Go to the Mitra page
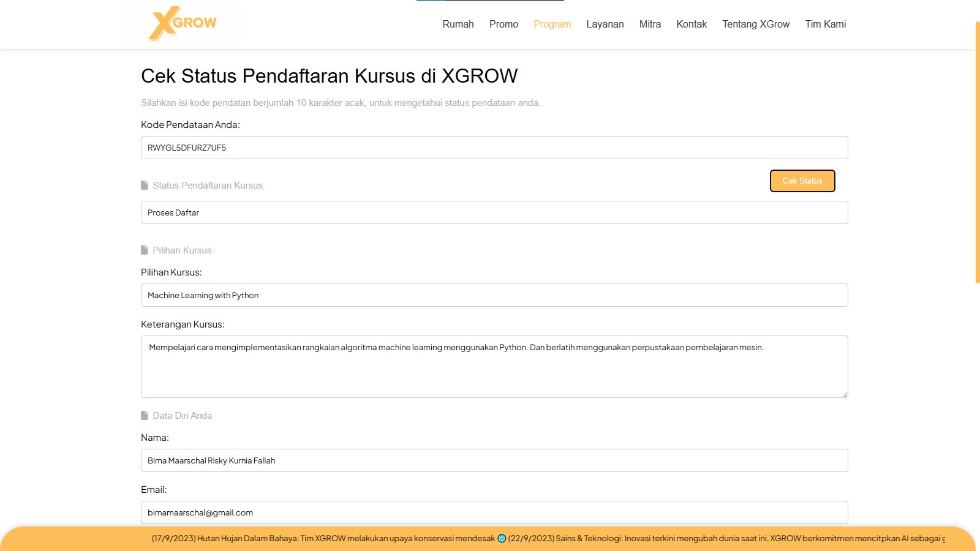 (650, 24)
